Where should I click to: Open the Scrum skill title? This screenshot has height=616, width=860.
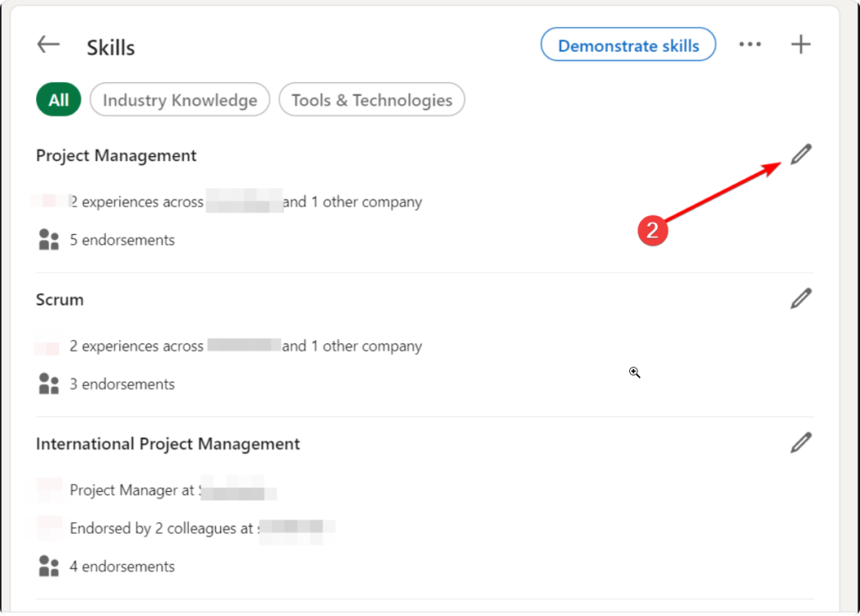(60, 300)
